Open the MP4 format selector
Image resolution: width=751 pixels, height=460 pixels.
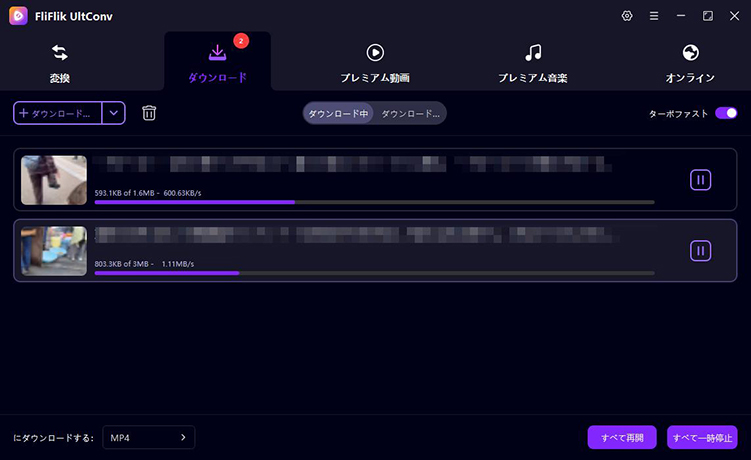click(x=148, y=437)
